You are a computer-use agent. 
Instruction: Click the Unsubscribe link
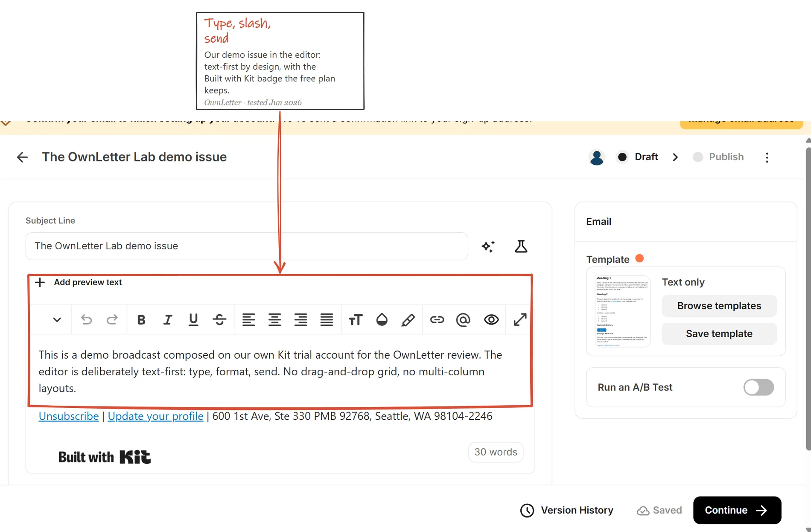coord(68,416)
